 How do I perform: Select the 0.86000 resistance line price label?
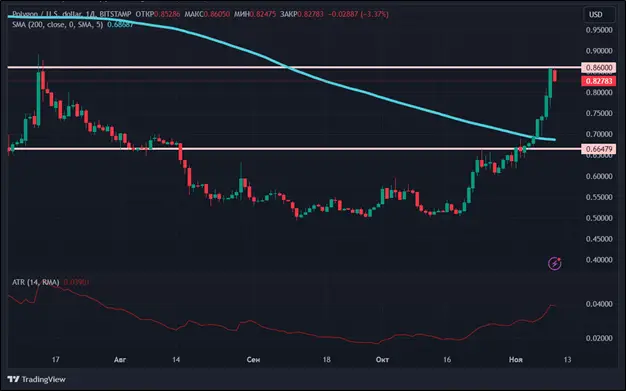(598, 67)
